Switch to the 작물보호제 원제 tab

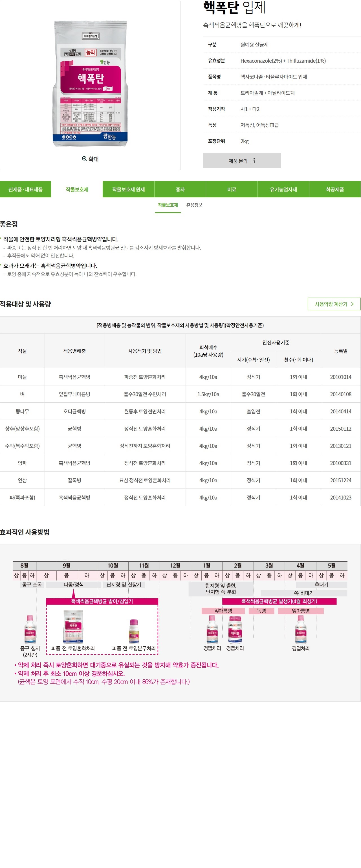click(x=129, y=189)
